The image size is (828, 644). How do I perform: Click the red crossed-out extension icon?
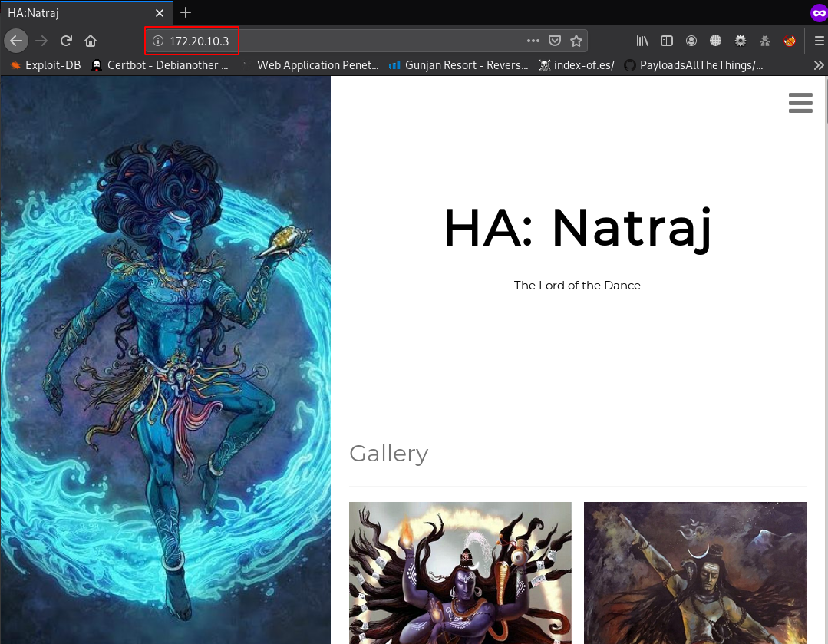coord(790,41)
